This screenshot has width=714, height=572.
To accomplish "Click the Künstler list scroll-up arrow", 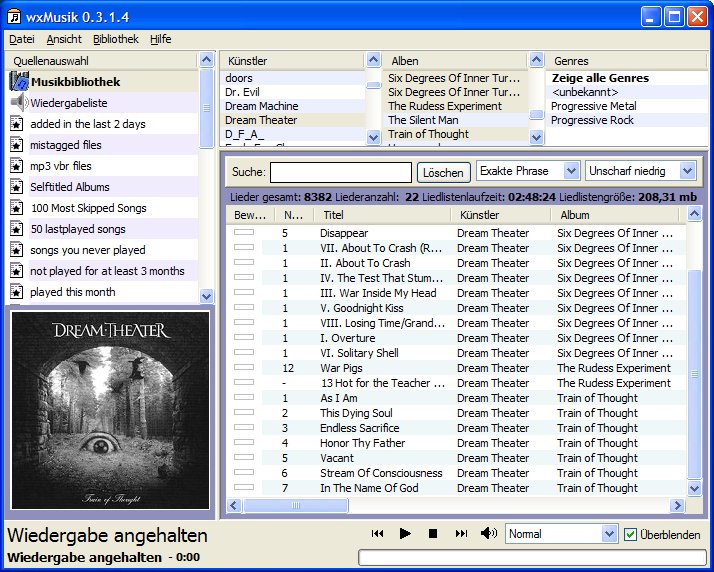I will 373,60.
